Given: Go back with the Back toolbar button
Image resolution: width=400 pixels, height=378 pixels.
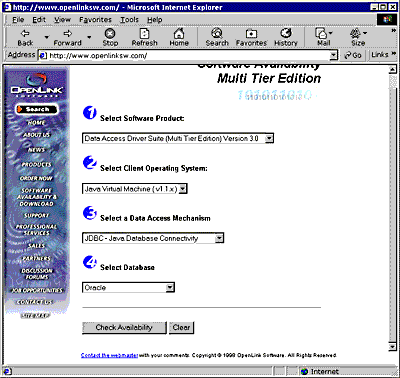Looking at the screenshot, I should coord(25,37).
